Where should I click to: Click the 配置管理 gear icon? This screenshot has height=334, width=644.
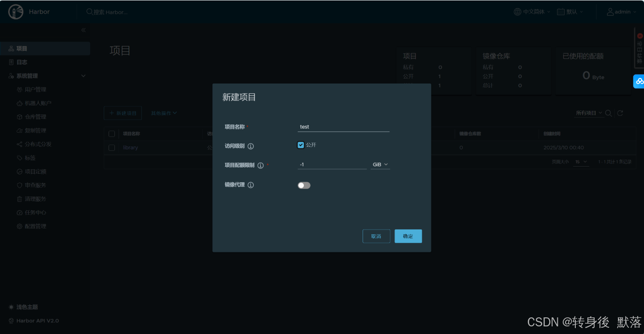tap(19, 226)
